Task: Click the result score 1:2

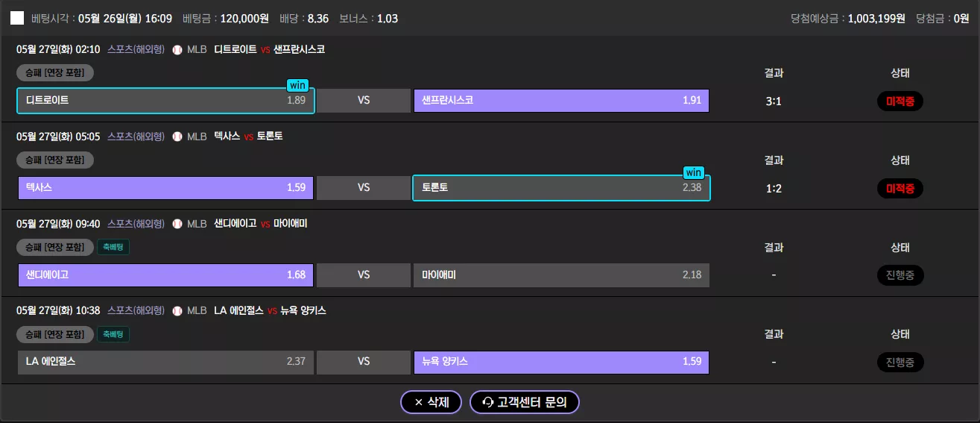Action: tap(774, 189)
